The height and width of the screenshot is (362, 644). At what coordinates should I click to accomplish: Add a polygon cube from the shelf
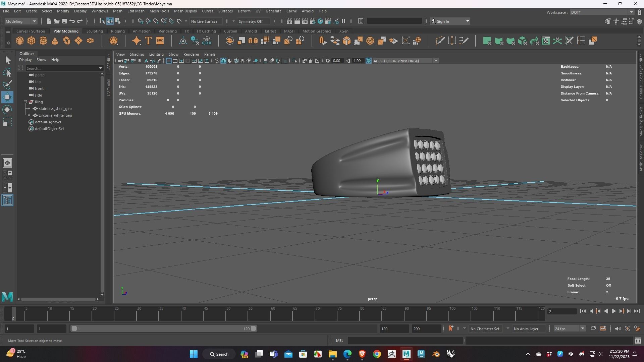point(31,41)
